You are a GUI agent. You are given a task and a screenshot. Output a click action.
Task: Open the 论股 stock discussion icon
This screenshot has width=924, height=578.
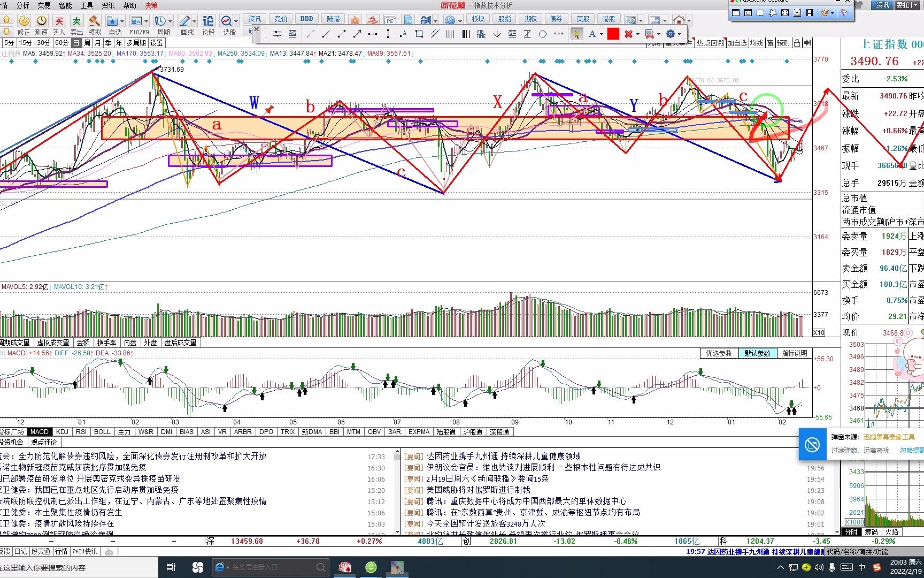(x=209, y=21)
